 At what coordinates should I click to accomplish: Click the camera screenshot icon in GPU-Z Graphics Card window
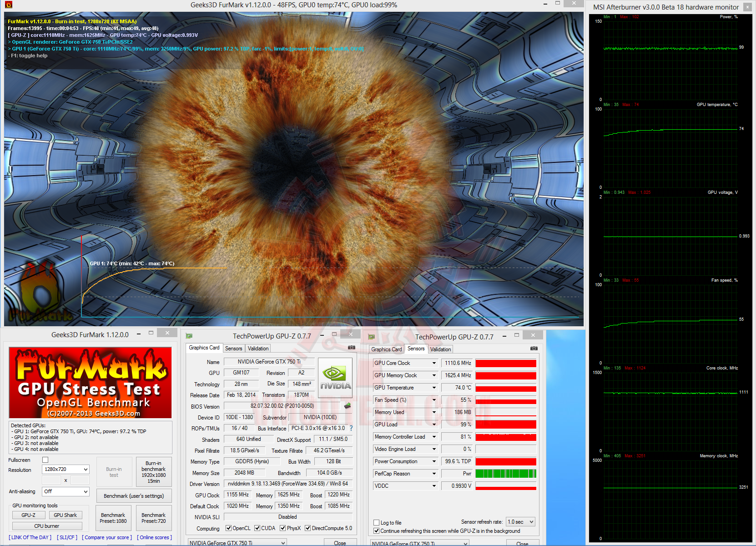351,348
